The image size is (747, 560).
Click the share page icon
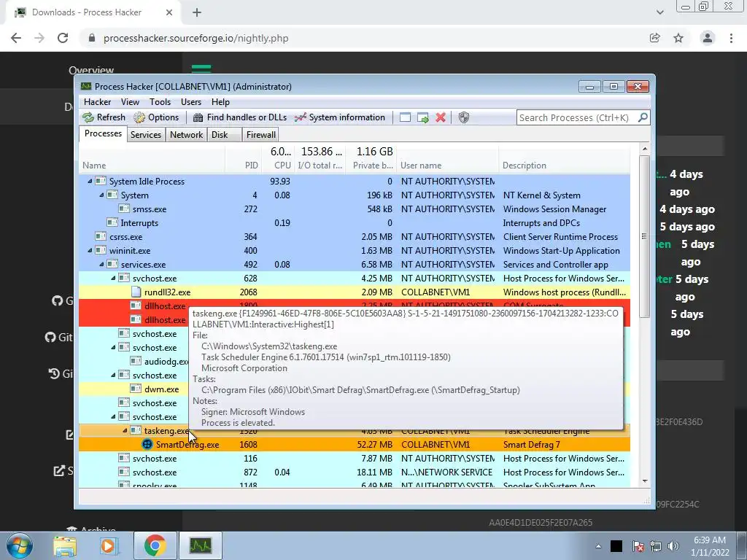coord(654,38)
